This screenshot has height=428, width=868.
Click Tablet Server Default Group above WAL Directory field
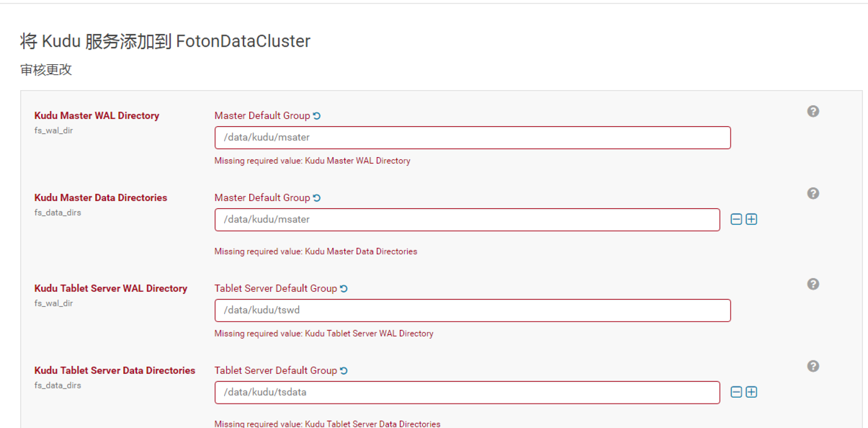click(275, 289)
